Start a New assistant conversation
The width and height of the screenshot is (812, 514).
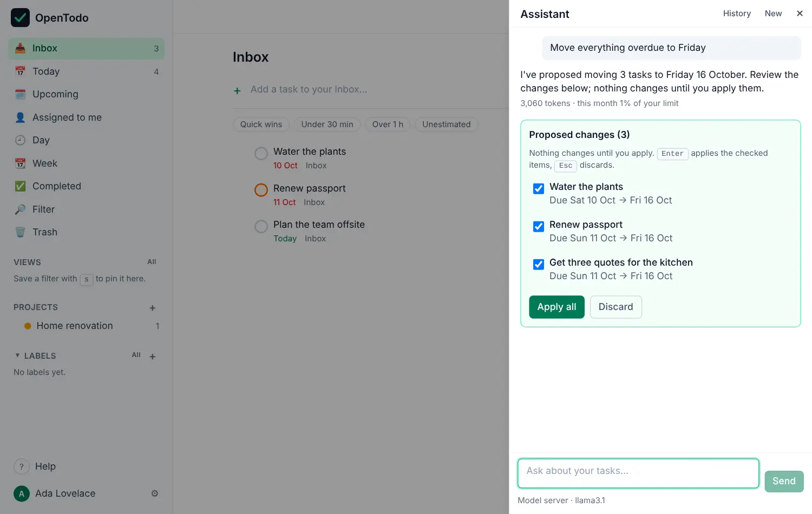[773, 14]
